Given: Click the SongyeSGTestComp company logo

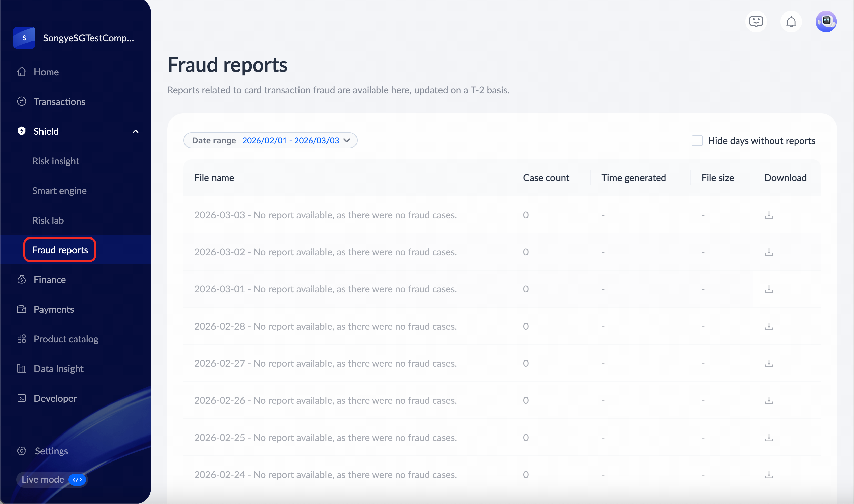Looking at the screenshot, I should [x=24, y=38].
